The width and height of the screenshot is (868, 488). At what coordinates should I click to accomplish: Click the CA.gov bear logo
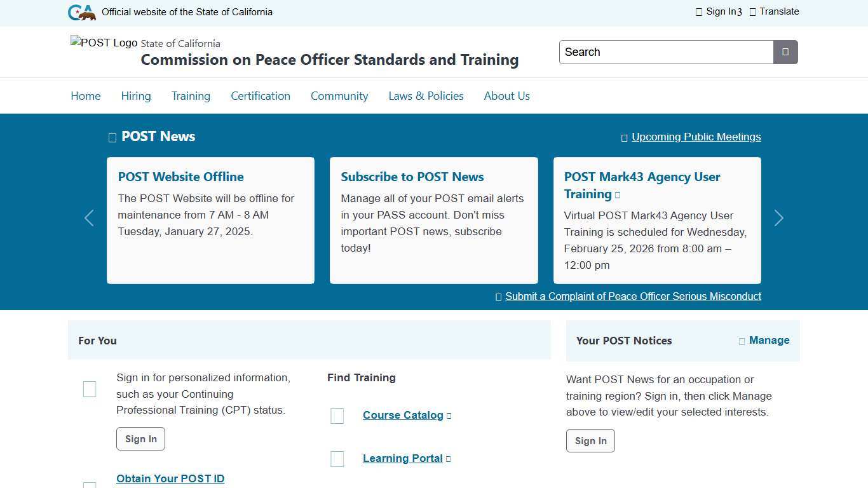point(82,12)
